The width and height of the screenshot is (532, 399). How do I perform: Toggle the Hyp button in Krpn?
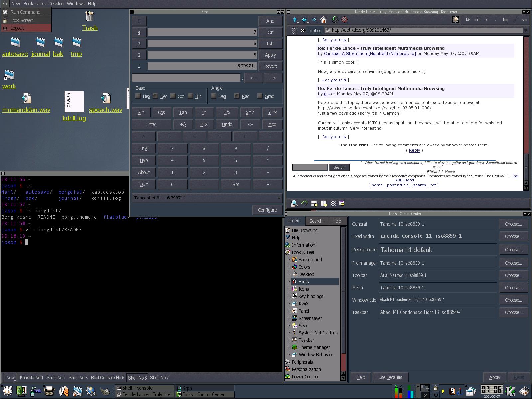(x=144, y=160)
